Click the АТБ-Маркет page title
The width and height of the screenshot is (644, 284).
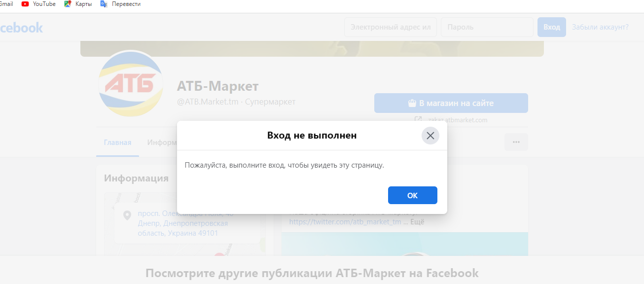point(217,86)
